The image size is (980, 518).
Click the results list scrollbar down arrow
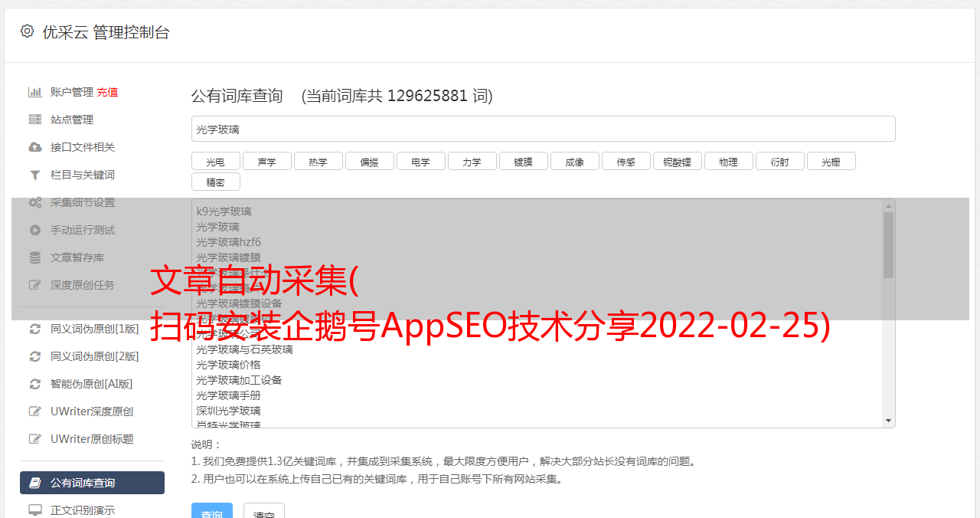click(x=888, y=421)
